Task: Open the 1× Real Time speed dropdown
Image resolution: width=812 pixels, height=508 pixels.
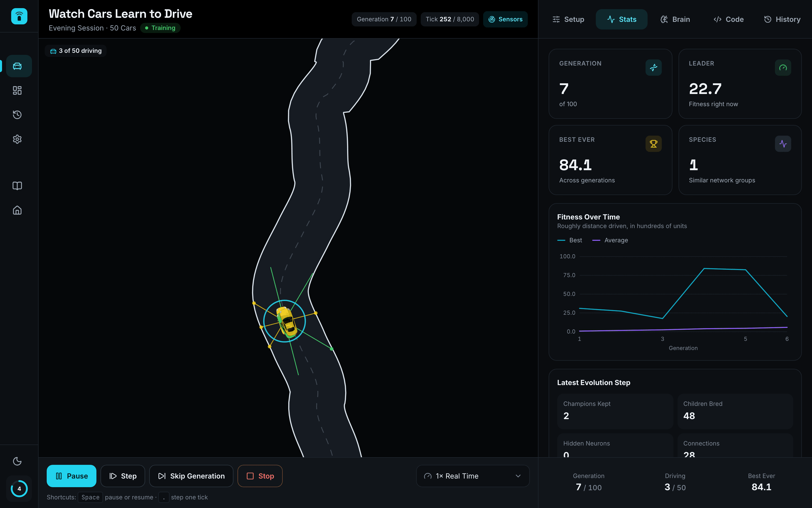Action: tap(473, 476)
